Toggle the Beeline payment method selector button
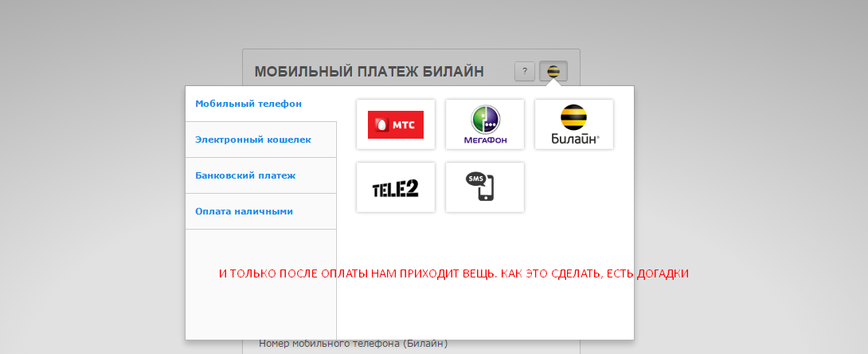868x354 pixels. pos(553,72)
